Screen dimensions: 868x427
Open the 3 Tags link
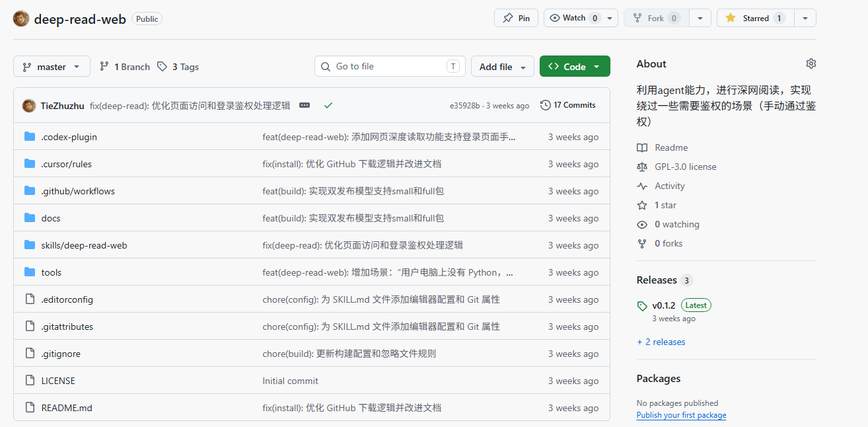coord(178,67)
